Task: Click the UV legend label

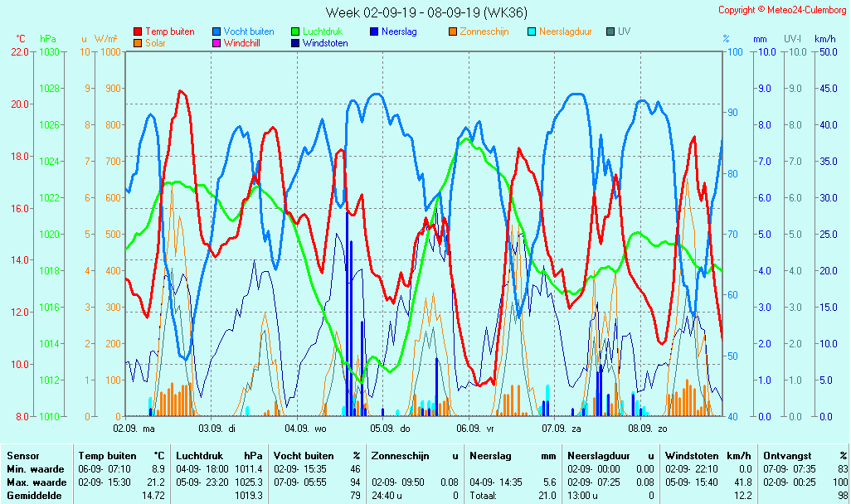Action: click(624, 31)
